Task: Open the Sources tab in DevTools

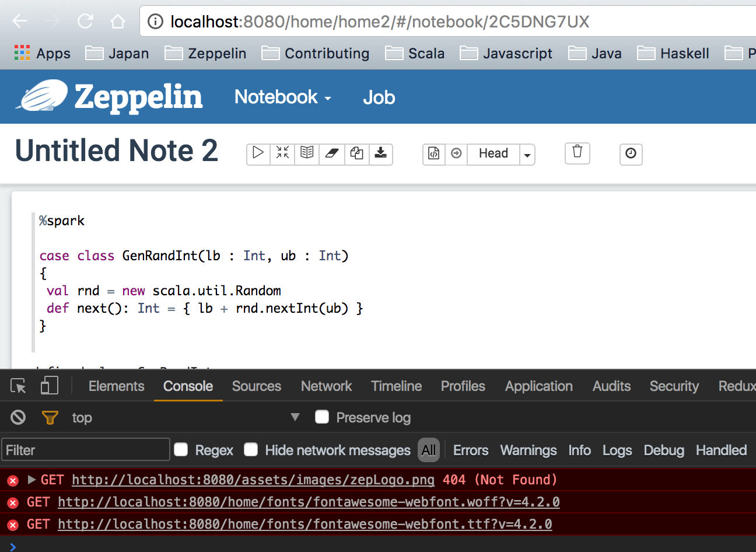Action: [256, 386]
